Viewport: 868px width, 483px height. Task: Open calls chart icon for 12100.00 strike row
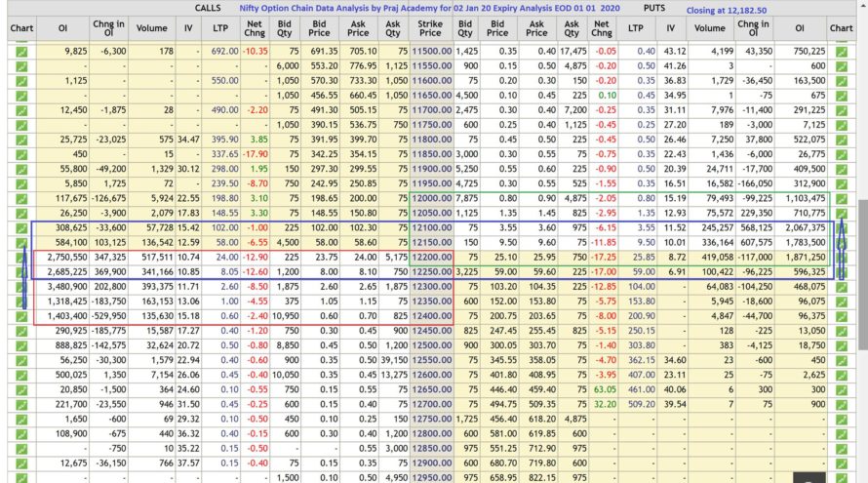pos(21,227)
